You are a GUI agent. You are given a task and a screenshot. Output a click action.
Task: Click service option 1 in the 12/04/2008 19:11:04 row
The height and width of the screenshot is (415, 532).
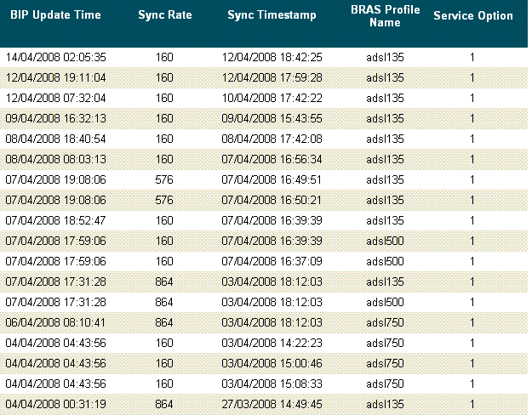pos(472,77)
